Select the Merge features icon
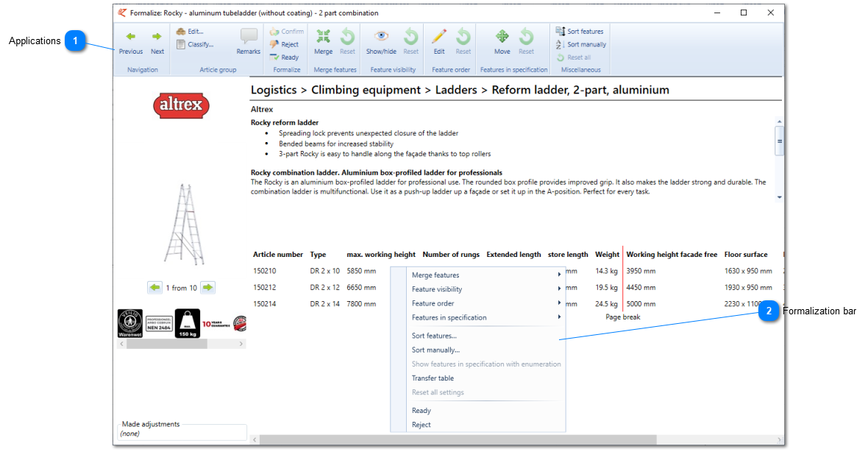 tap(323, 37)
